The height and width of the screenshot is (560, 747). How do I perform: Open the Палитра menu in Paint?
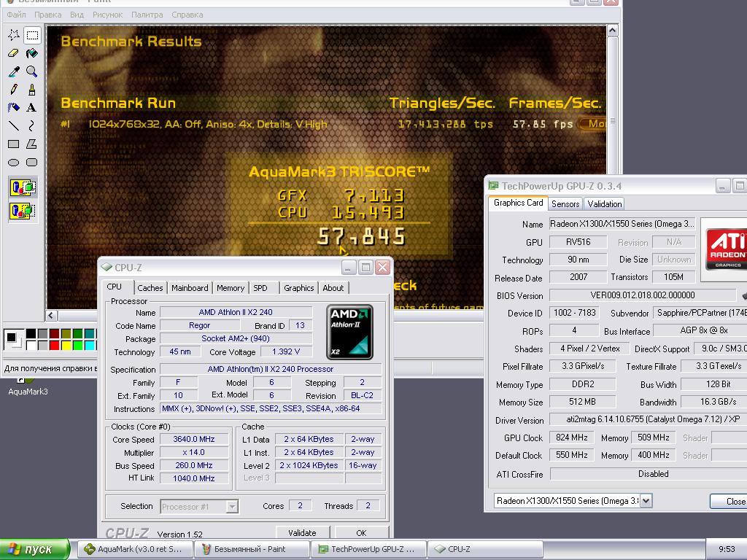pyautogui.click(x=147, y=15)
